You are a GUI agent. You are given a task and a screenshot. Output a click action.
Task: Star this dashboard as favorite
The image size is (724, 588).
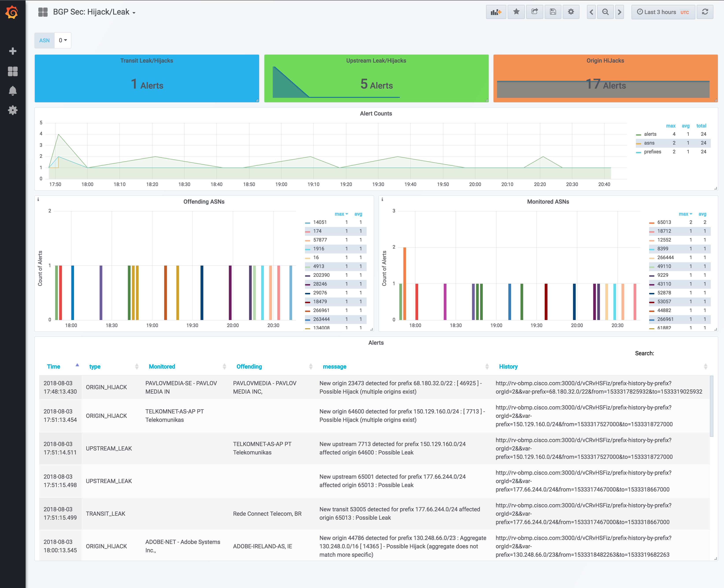click(516, 12)
